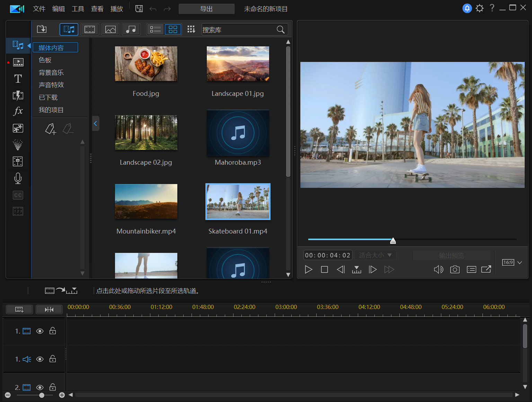
Task: Select 背景音乐 in library categories
Action: point(51,73)
